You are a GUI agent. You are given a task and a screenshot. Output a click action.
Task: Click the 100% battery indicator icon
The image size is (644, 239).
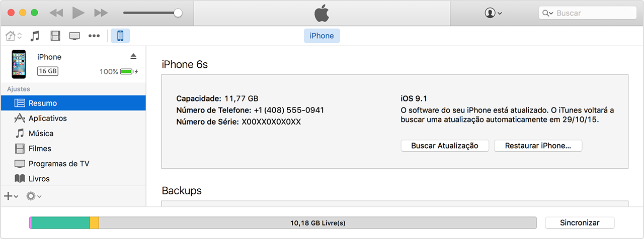pos(126,72)
